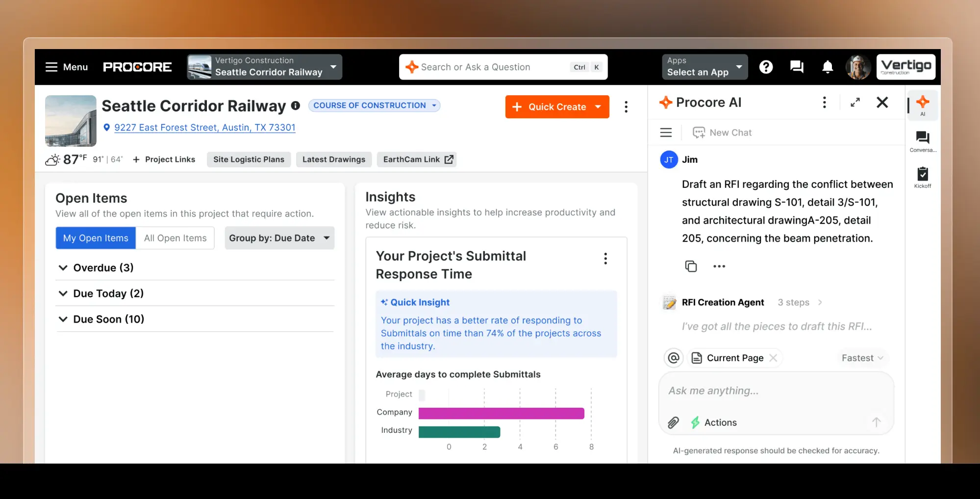Add a project link with plus icon

(x=136, y=159)
